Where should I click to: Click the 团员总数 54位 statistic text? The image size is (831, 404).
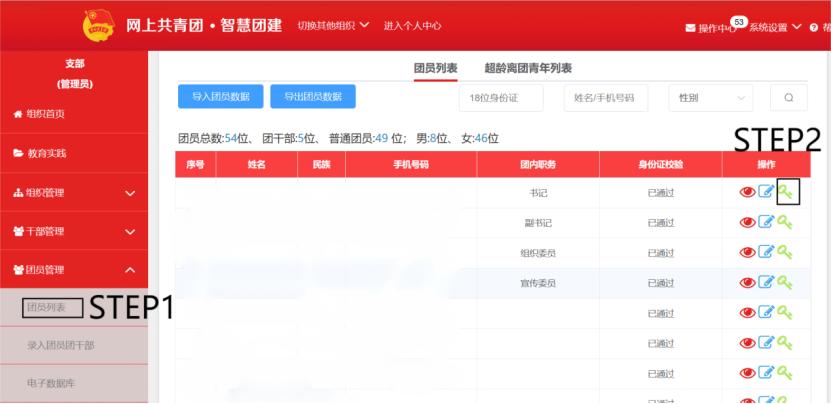213,139
